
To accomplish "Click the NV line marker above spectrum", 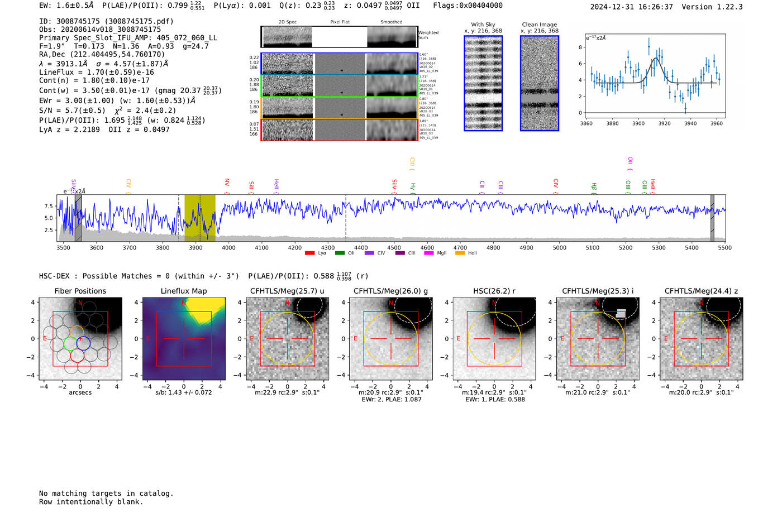I will (227, 186).
